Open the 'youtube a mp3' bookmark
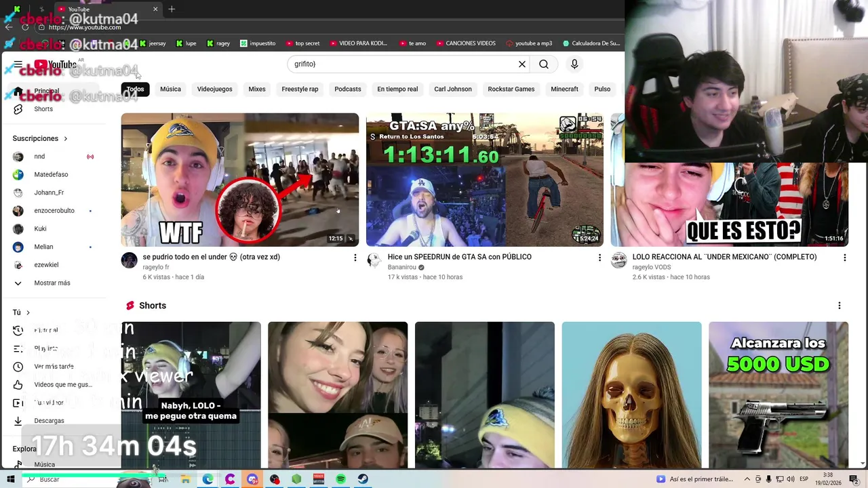This screenshot has height=488, width=868. coord(529,43)
